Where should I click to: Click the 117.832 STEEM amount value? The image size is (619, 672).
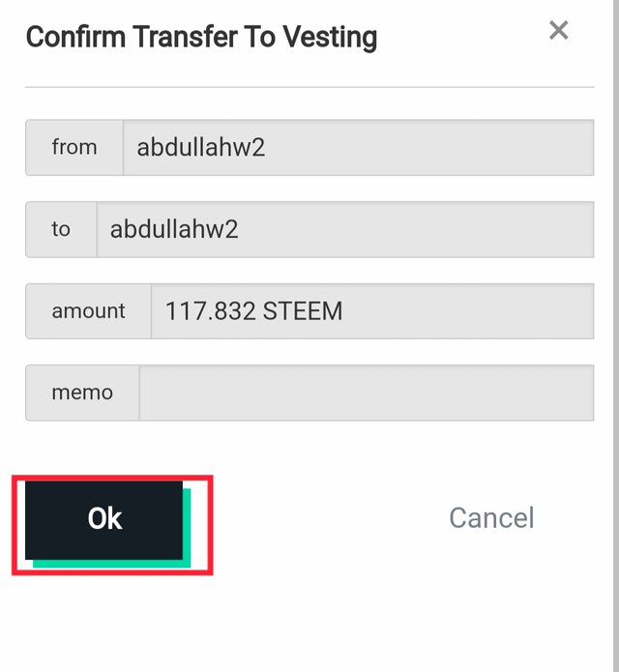[253, 311]
